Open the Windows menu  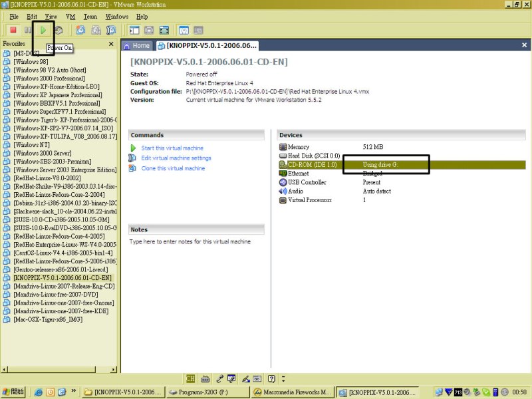117,17
